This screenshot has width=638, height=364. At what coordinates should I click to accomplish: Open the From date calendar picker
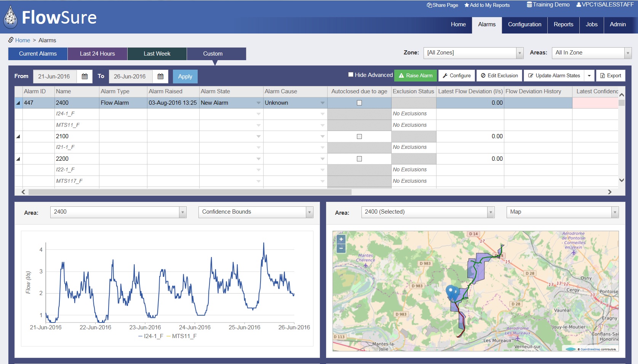point(85,77)
